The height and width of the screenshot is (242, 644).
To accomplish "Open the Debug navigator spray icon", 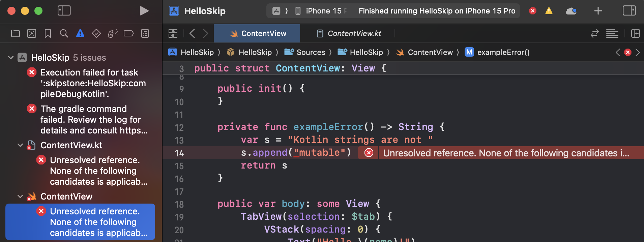I will point(113,33).
